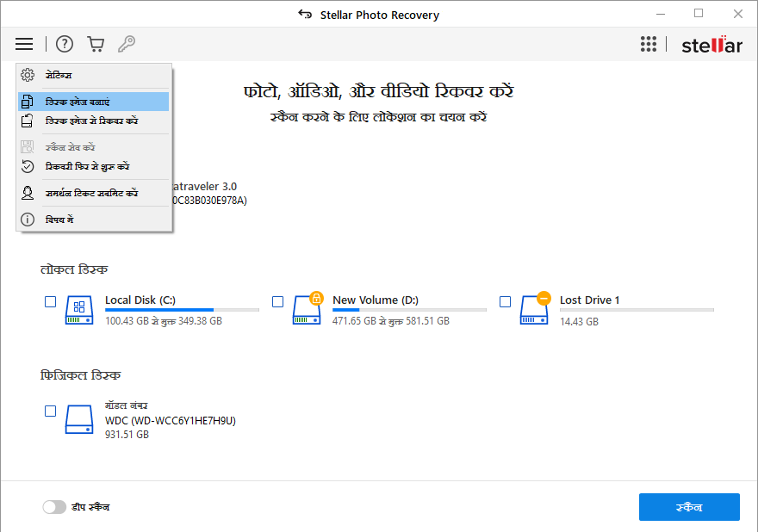Click the New Volume (D:) usage bar
The height and width of the screenshot is (532, 758).
point(409,310)
